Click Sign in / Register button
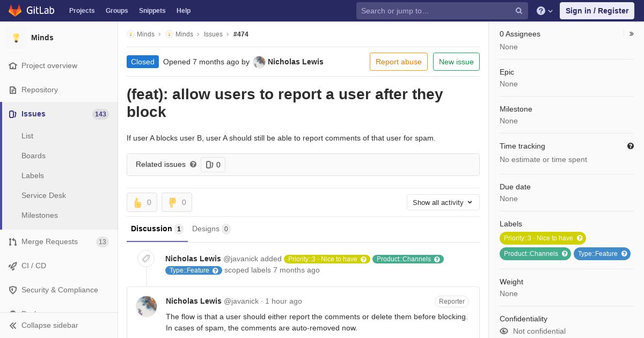The image size is (644, 338). [x=597, y=11]
